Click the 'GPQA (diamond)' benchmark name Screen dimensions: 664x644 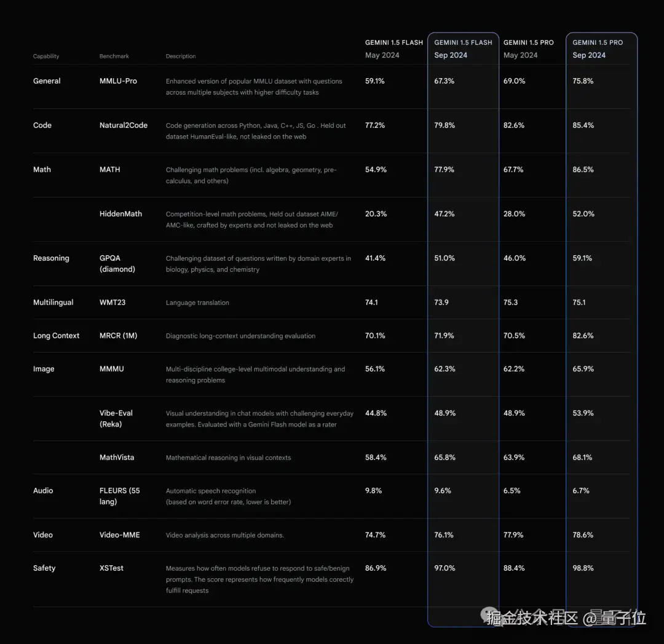coord(117,263)
